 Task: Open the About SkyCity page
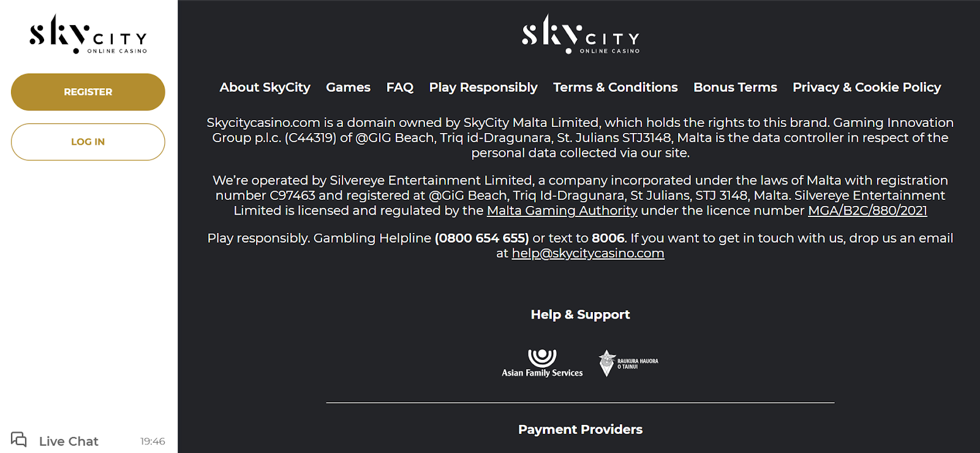coord(265,88)
